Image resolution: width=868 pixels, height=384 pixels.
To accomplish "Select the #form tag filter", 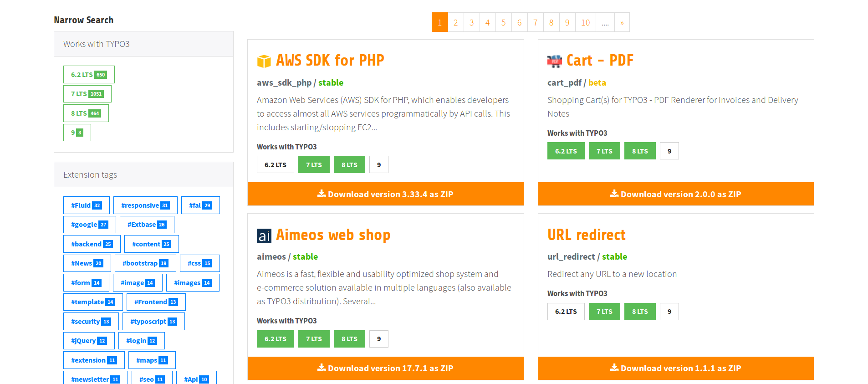I will (86, 283).
